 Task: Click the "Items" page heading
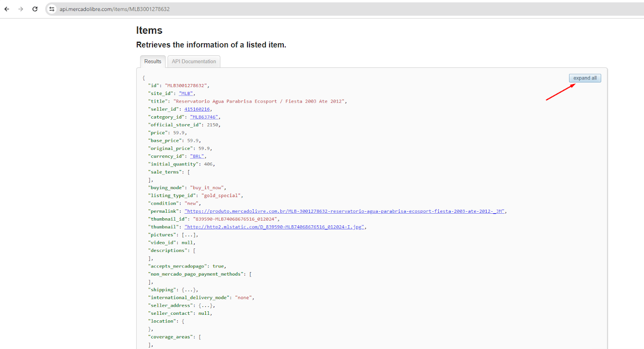(149, 30)
